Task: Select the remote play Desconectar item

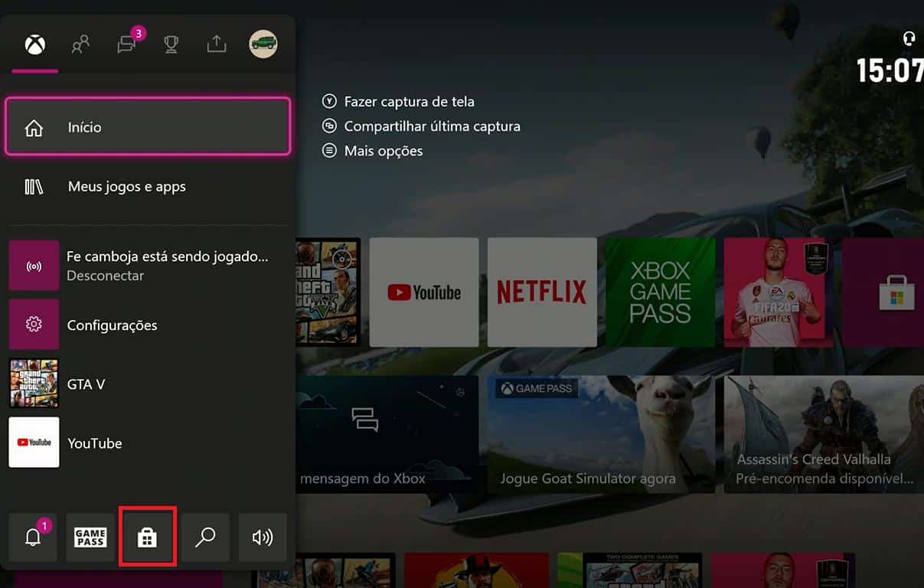Action: tap(148, 266)
